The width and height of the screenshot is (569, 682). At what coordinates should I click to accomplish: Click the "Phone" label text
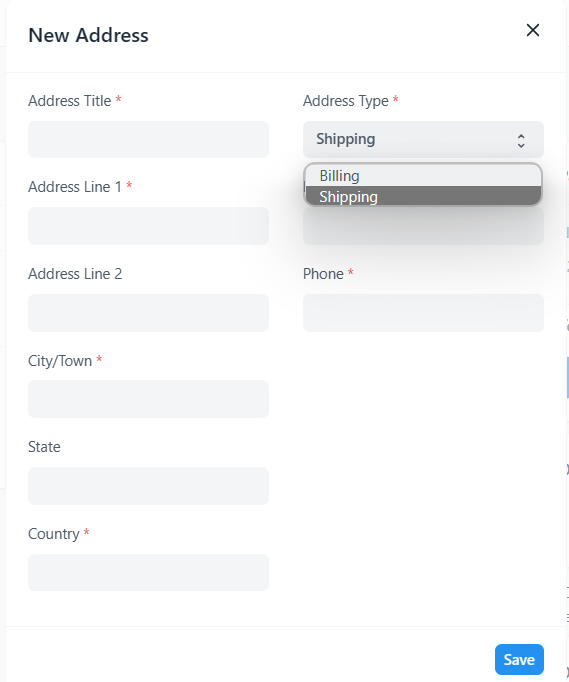(x=323, y=274)
